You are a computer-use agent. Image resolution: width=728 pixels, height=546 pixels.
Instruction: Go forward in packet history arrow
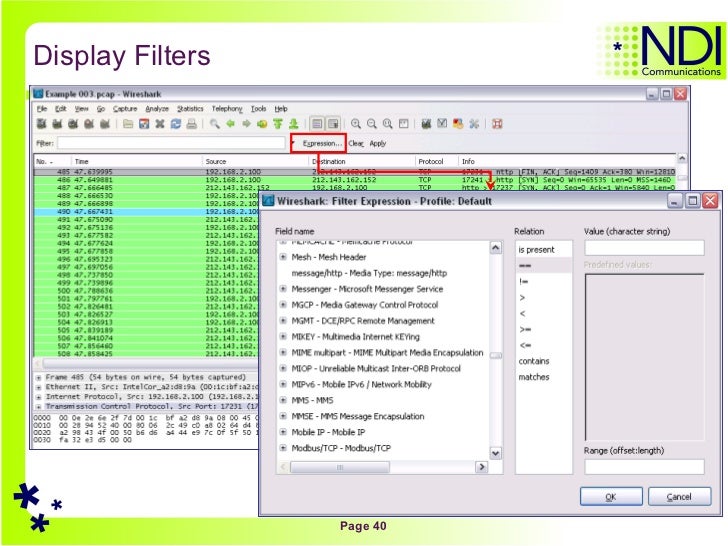coord(246,124)
